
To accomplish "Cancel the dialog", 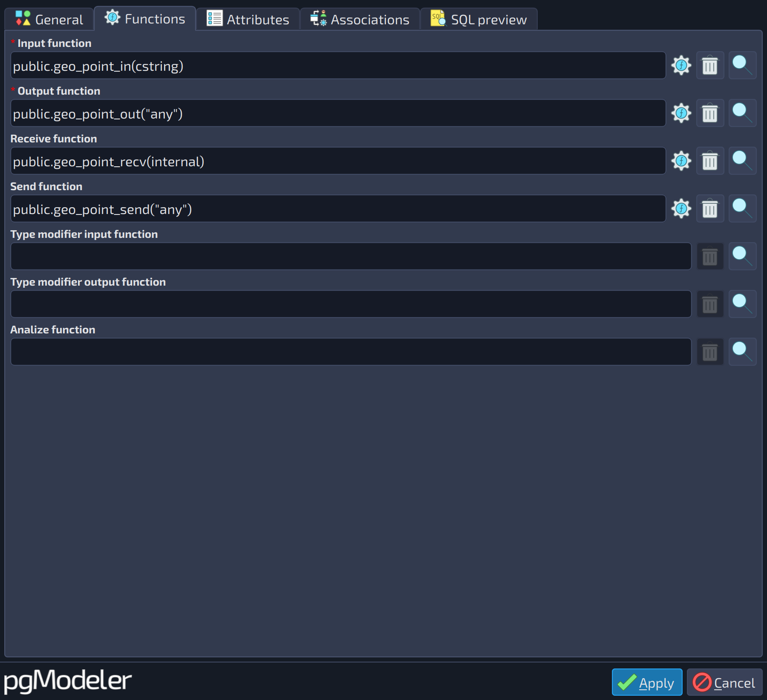I will click(x=724, y=683).
